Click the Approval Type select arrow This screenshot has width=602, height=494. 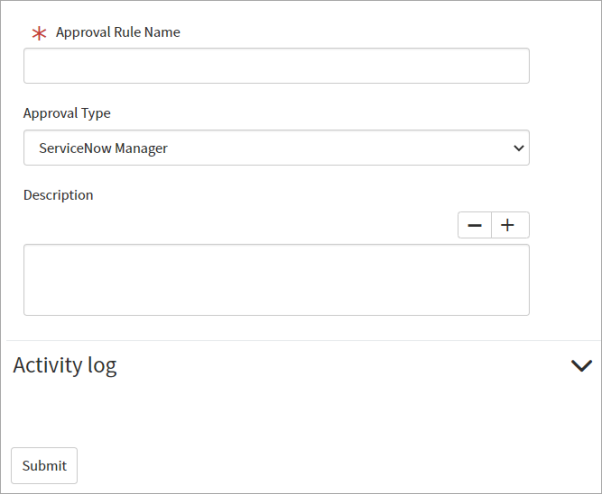[x=519, y=148]
